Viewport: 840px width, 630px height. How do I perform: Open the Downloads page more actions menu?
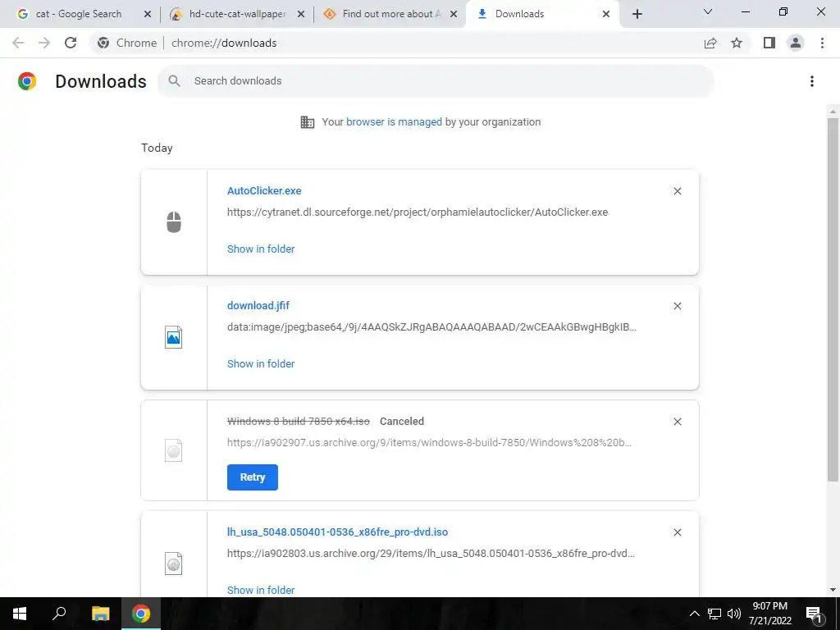point(811,81)
